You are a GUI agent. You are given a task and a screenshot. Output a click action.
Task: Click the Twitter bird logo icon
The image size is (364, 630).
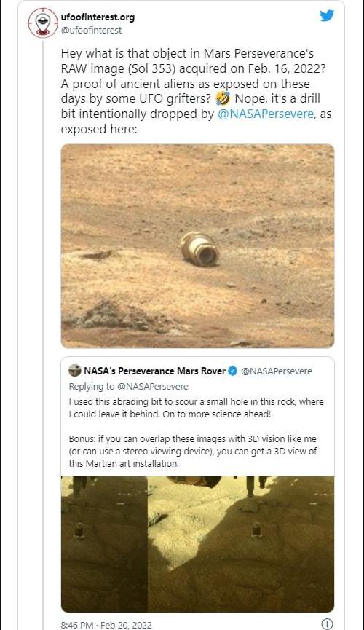click(x=327, y=16)
